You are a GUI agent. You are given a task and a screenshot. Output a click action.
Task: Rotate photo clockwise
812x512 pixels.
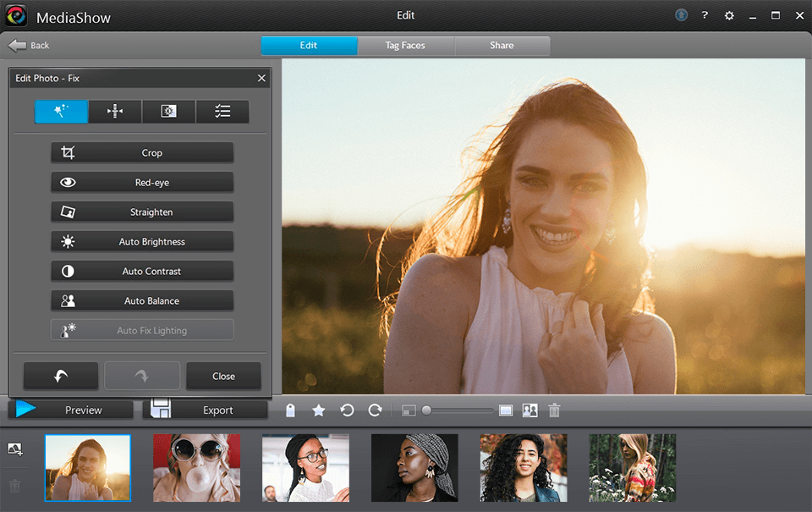pyautogui.click(x=375, y=410)
